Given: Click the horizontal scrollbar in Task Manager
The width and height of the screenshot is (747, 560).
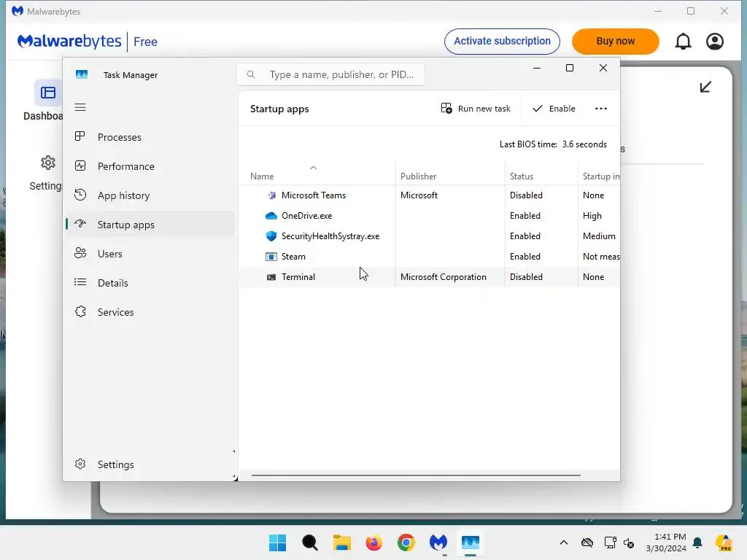Looking at the screenshot, I should [416, 475].
